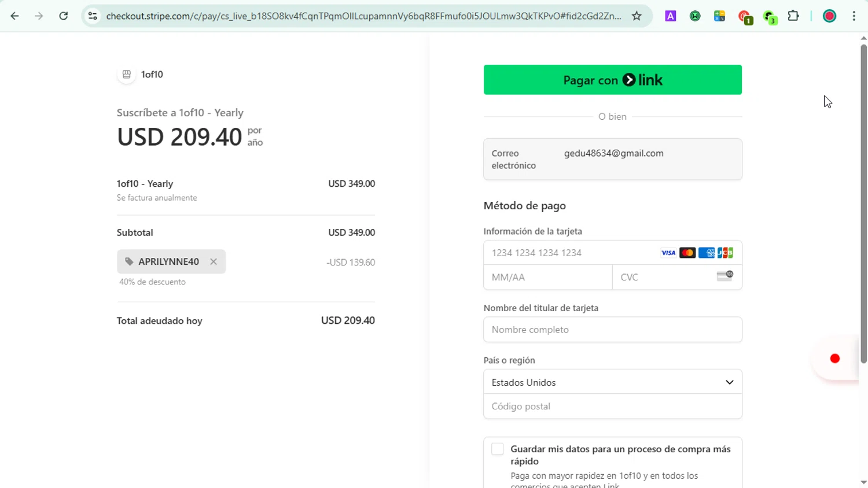
Task: Click the Visa card logo
Action: coord(668,253)
